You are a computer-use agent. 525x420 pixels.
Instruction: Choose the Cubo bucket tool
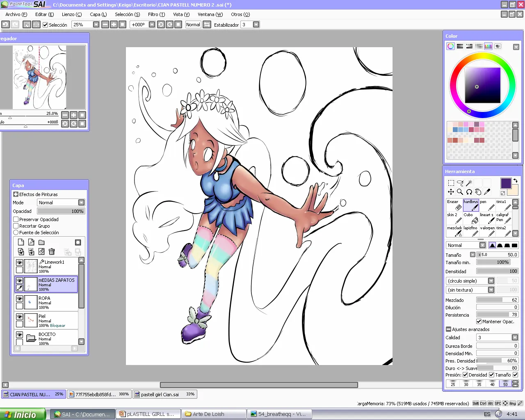point(471,218)
